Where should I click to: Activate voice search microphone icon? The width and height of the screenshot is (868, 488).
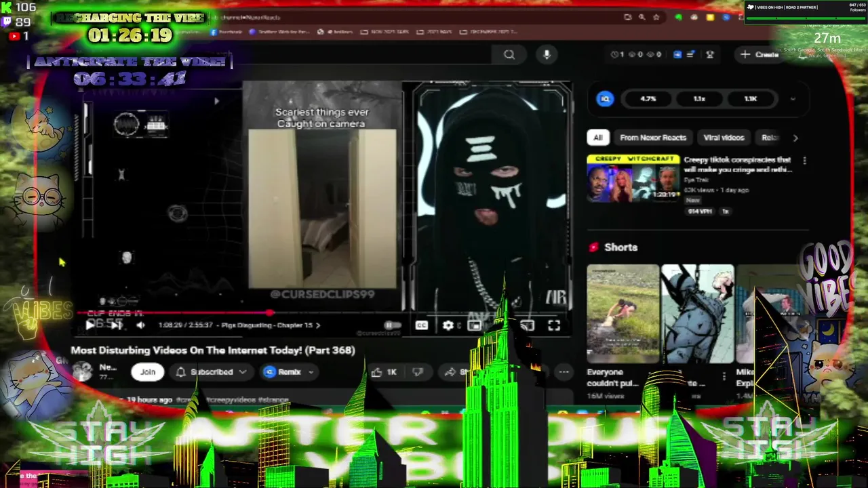(547, 55)
